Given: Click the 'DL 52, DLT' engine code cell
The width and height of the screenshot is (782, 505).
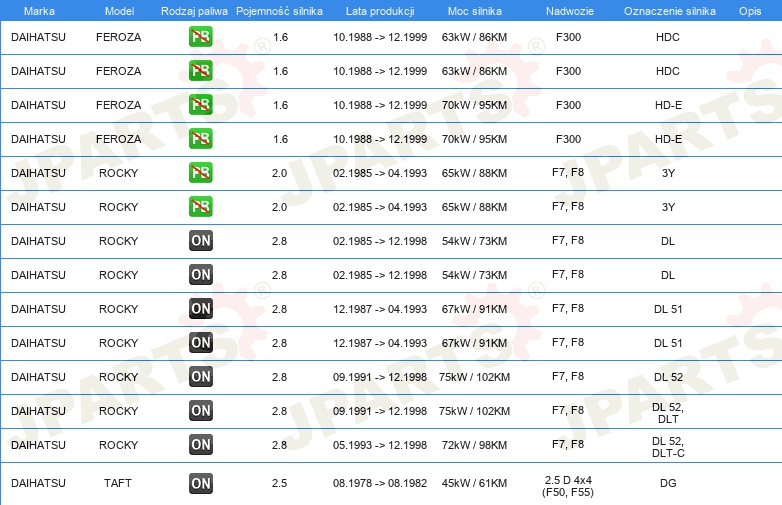Looking at the screenshot, I should point(668,413).
